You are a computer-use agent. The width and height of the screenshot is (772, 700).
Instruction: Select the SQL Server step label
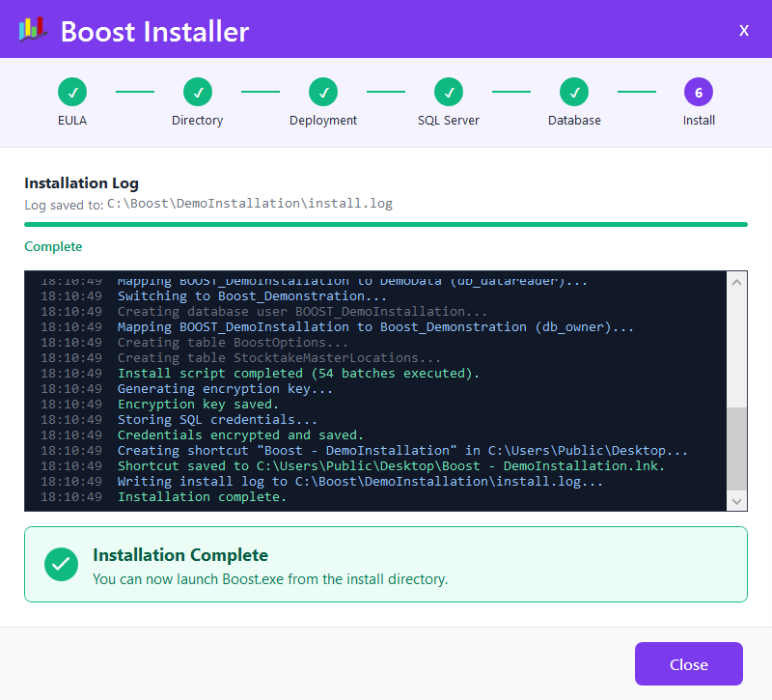pyautogui.click(x=449, y=120)
